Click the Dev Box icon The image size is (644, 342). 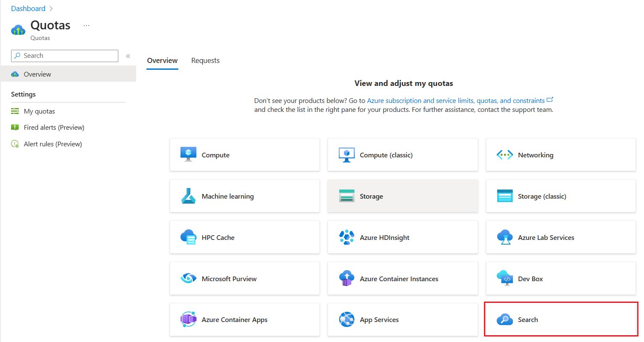pyautogui.click(x=505, y=279)
